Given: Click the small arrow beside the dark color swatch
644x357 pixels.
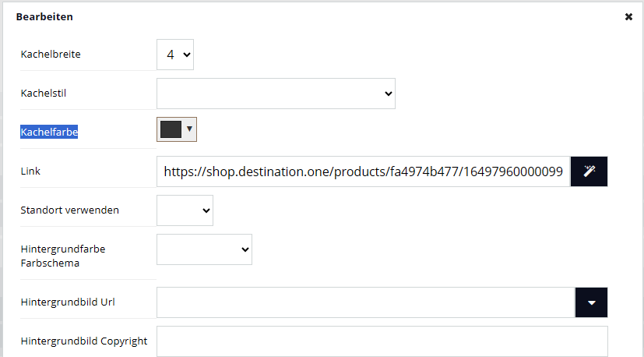Looking at the screenshot, I should coord(189,129).
